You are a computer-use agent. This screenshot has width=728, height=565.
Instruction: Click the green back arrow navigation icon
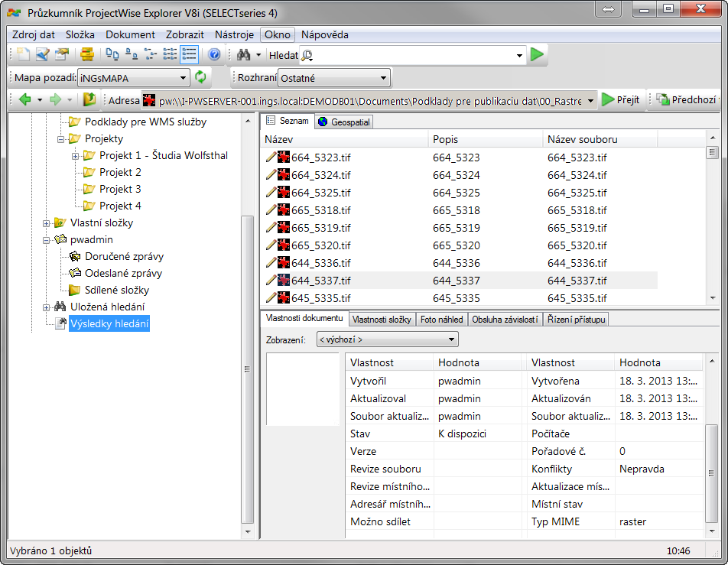click(24, 99)
